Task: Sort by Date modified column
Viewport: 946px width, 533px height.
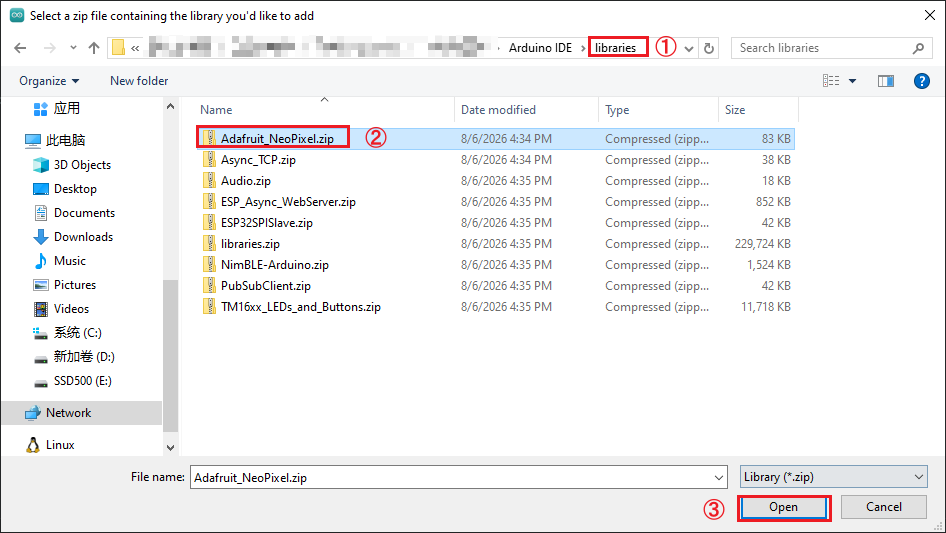Action: point(498,110)
